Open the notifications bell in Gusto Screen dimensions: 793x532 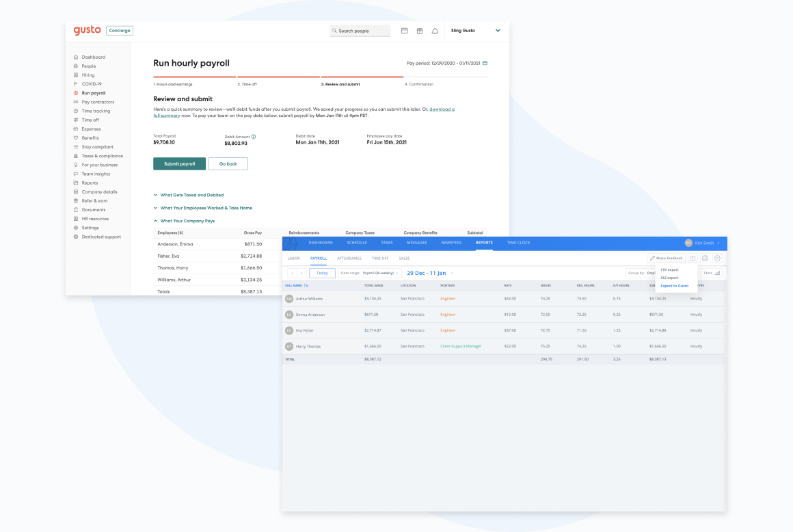click(x=435, y=31)
